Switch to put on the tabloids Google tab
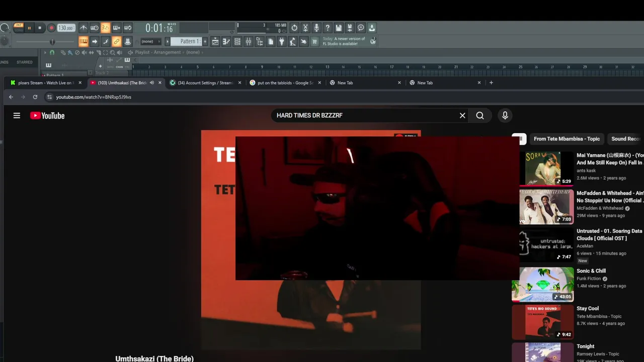This screenshot has height=362, width=644. click(285, 83)
